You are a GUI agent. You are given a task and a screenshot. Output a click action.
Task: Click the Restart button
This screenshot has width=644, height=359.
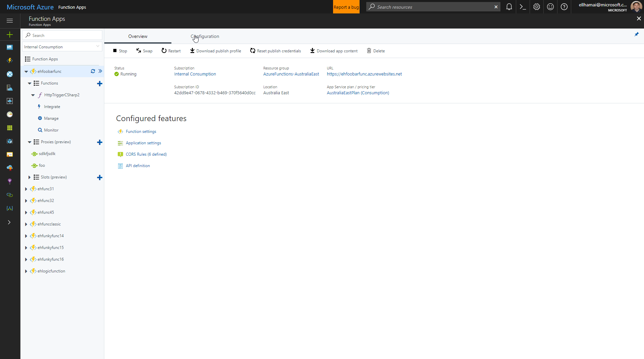pyautogui.click(x=171, y=51)
